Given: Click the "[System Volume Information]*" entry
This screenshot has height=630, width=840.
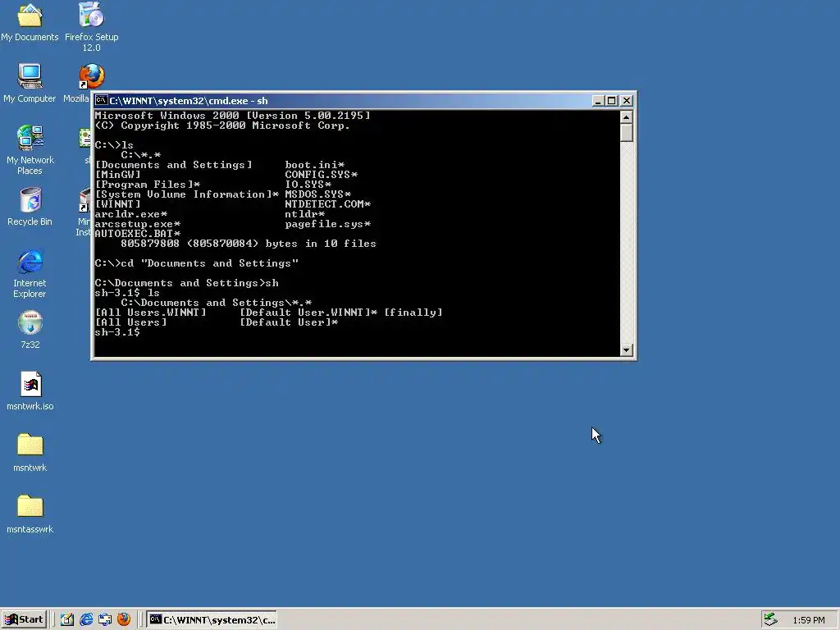Looking at the screenshot, I should coord(187,194).
